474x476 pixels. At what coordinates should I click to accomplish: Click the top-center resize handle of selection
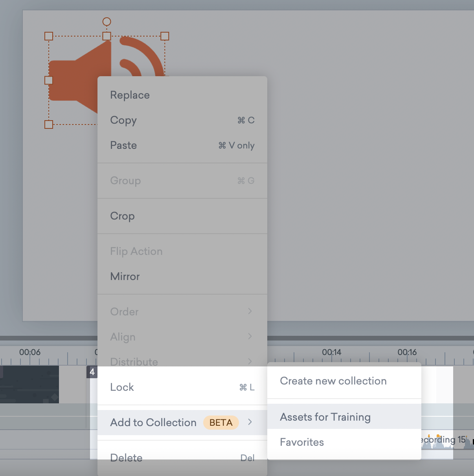pyautogui.click(x=107, y=36)
